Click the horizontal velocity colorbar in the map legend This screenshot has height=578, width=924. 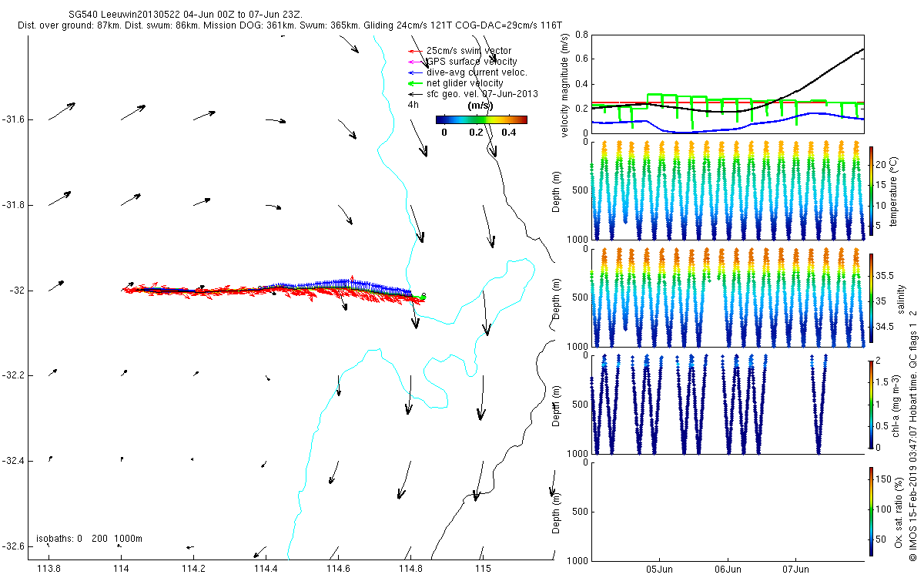481,119
